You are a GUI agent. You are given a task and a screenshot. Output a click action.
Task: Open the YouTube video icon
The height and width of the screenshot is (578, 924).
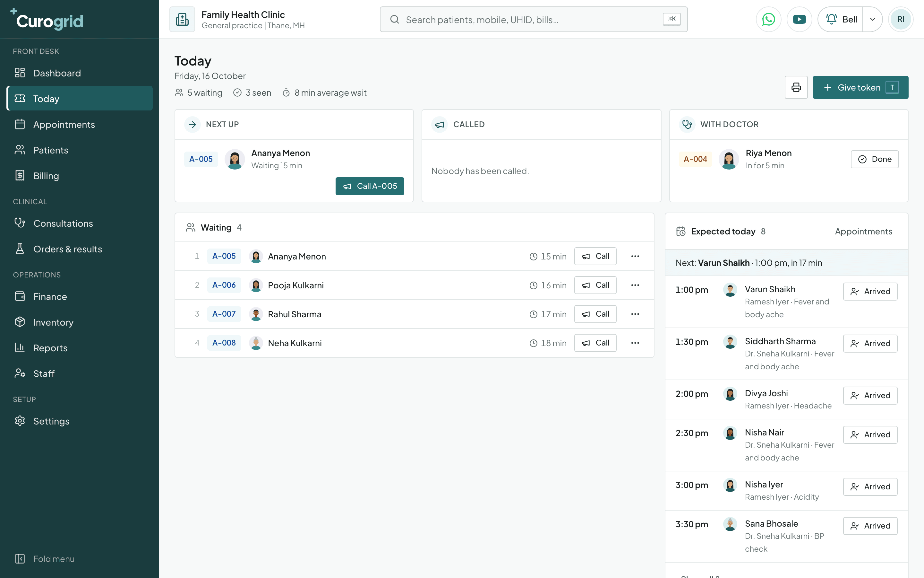[799, 19]
